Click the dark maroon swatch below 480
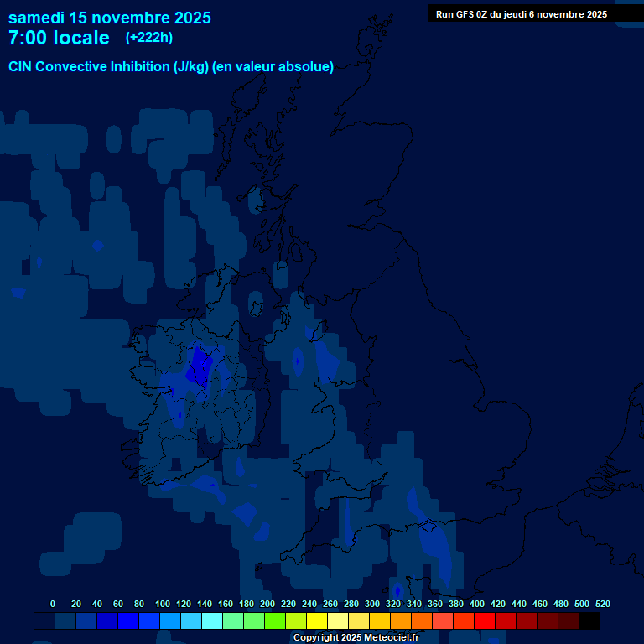This screenshot has height=644, width=644. (568, 621)
